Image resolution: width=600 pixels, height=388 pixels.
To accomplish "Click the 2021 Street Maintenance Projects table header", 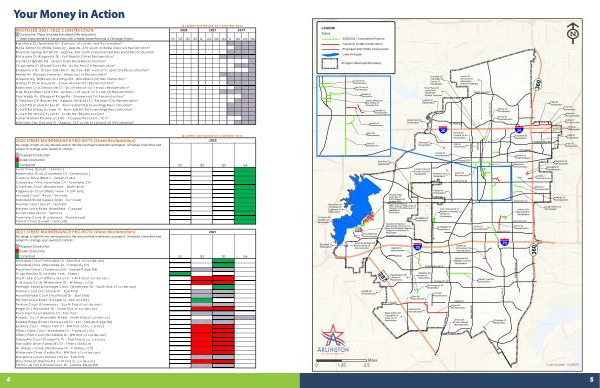I will coord(76,232).
